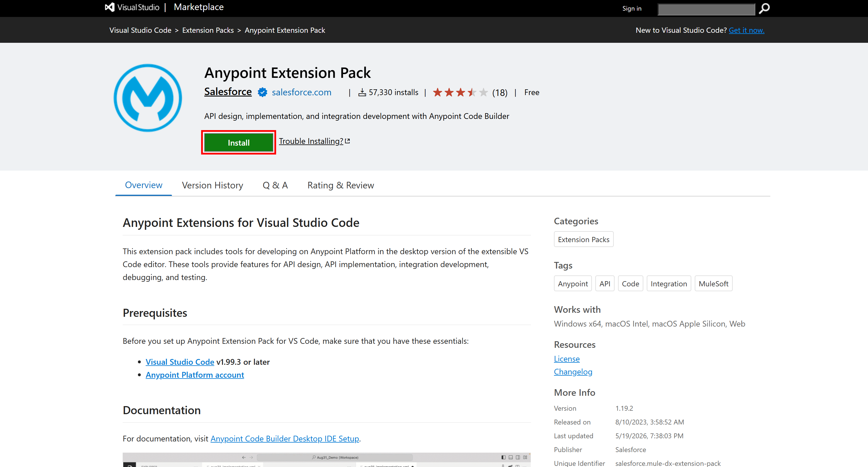Click the Extension Packs category chip
This screenshot has width=868, height=467.
584,239
